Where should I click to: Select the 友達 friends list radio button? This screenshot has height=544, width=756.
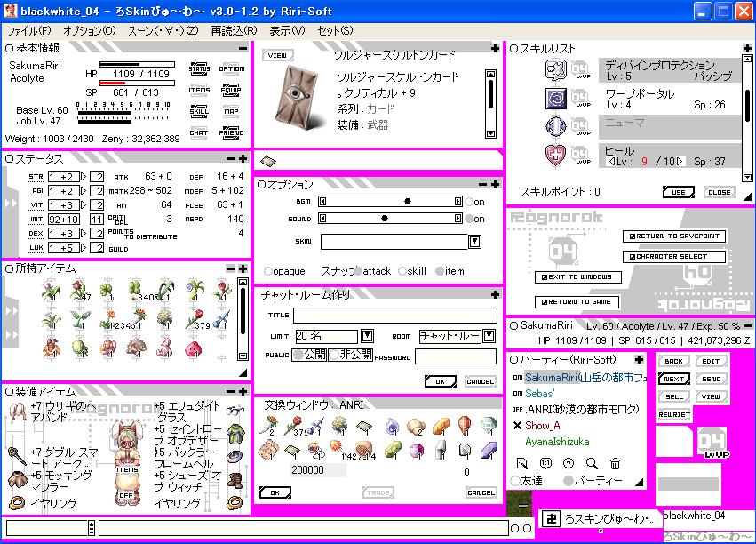pyautogui.click(x=515, y=481)
